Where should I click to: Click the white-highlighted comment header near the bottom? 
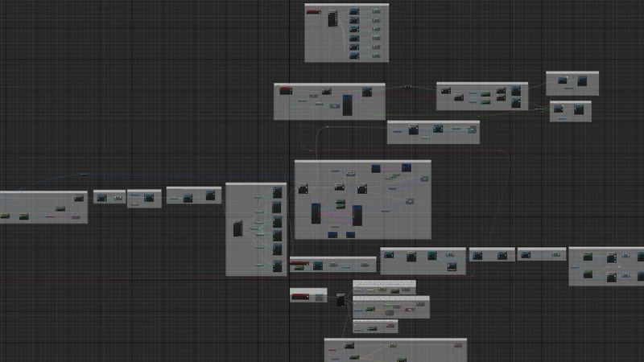(384, 282)
